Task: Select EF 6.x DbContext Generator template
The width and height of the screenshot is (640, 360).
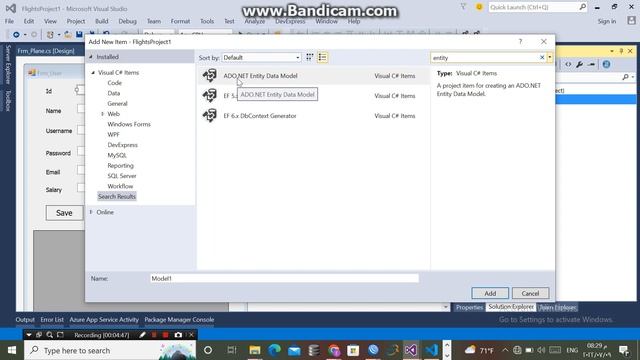Action: (x=313, y=116)
